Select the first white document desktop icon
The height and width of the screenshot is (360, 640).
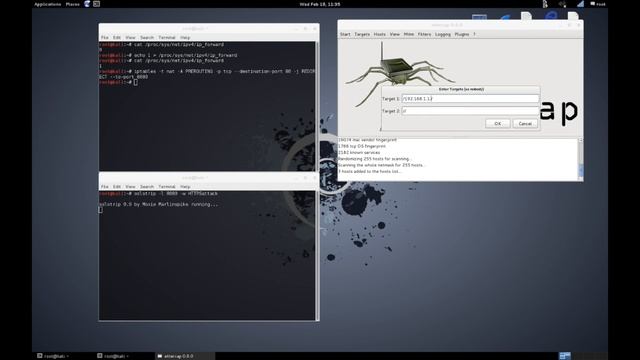point(527,16)
